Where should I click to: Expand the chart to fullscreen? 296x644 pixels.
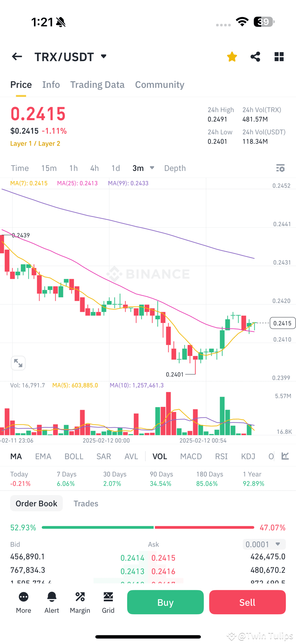tap(18, 363)
